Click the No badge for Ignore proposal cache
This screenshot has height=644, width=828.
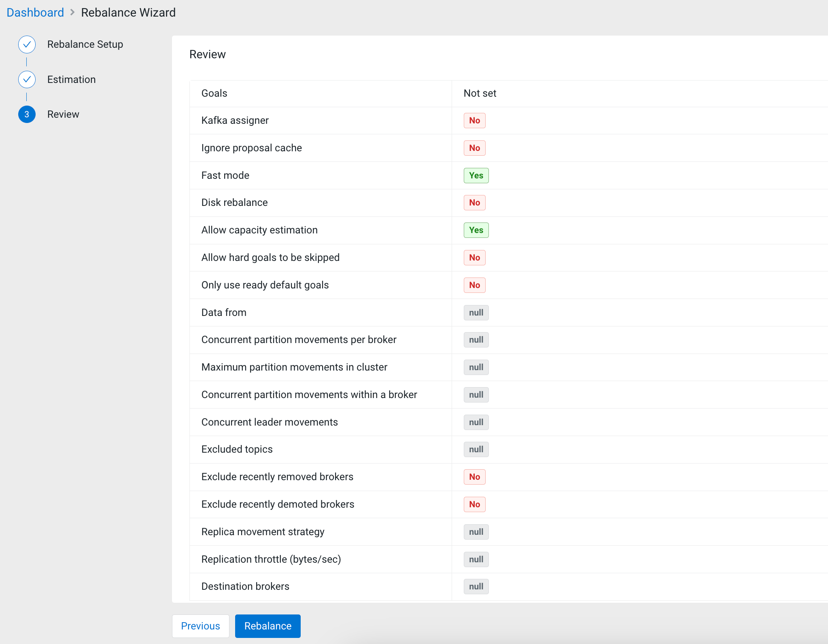point(474,148)
